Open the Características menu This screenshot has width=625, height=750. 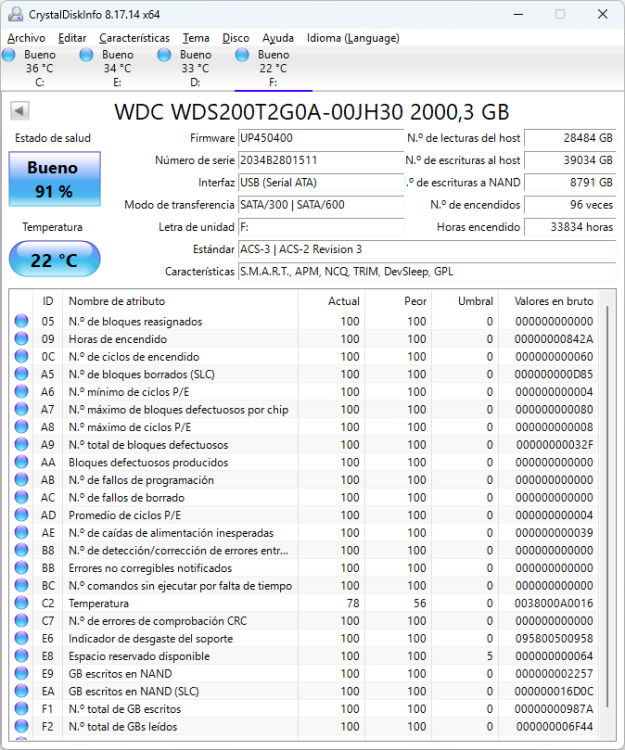click(x=134, y=38)
